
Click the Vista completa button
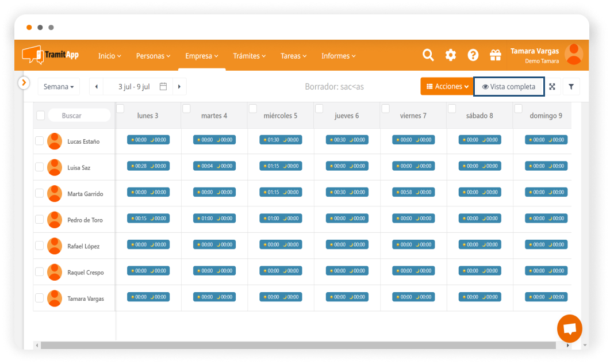click(509, 87)
